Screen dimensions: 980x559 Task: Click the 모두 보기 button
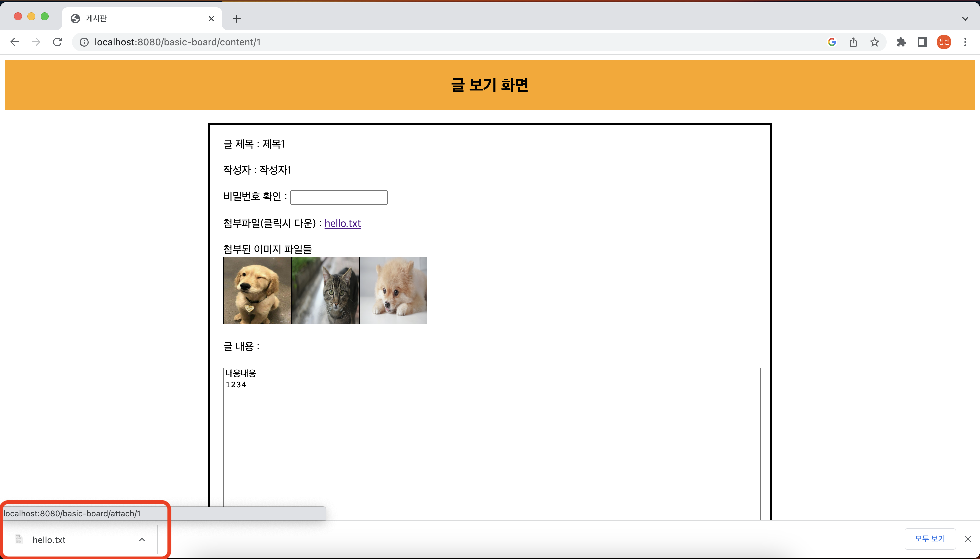[x=930, y=539]
